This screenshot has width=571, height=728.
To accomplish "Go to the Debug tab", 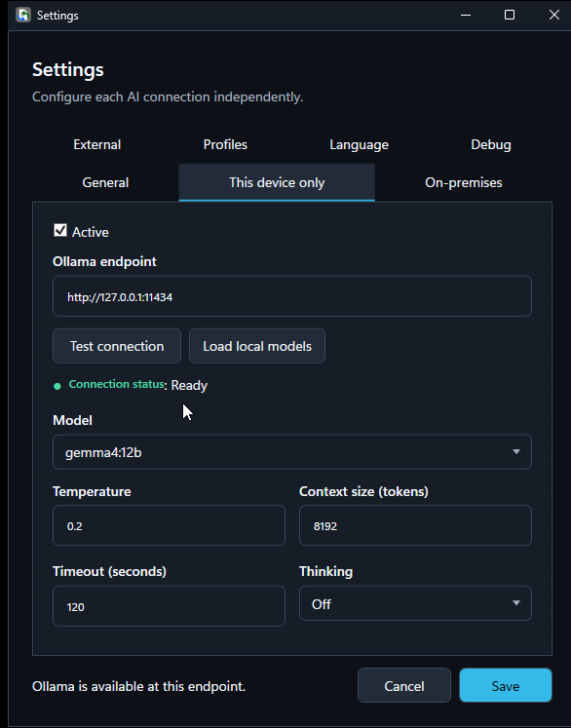I will [491, 144].
